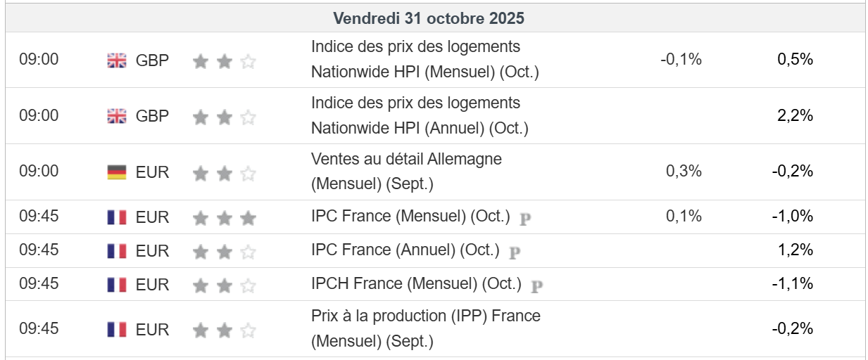The image size is (868, 360).
Task: Open IPC France (Annuel) event link
Action: pos(405,250)
